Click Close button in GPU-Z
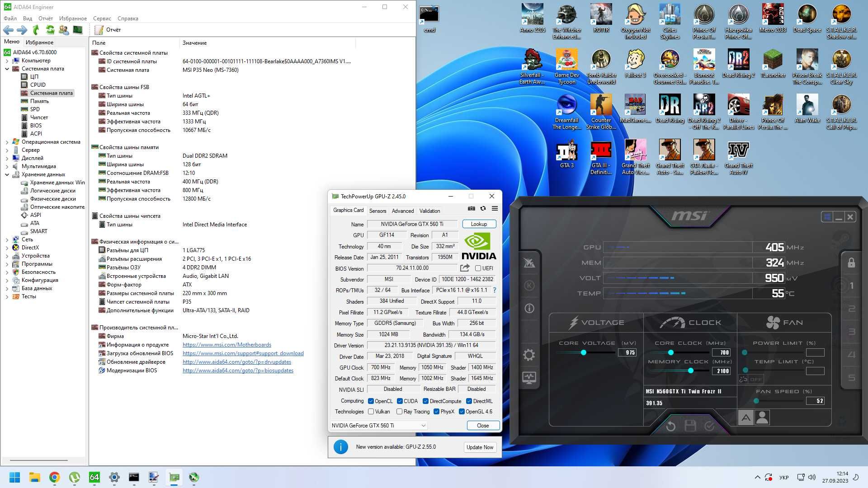The width and height of the screenshot is (868, 488). [483, 426]
